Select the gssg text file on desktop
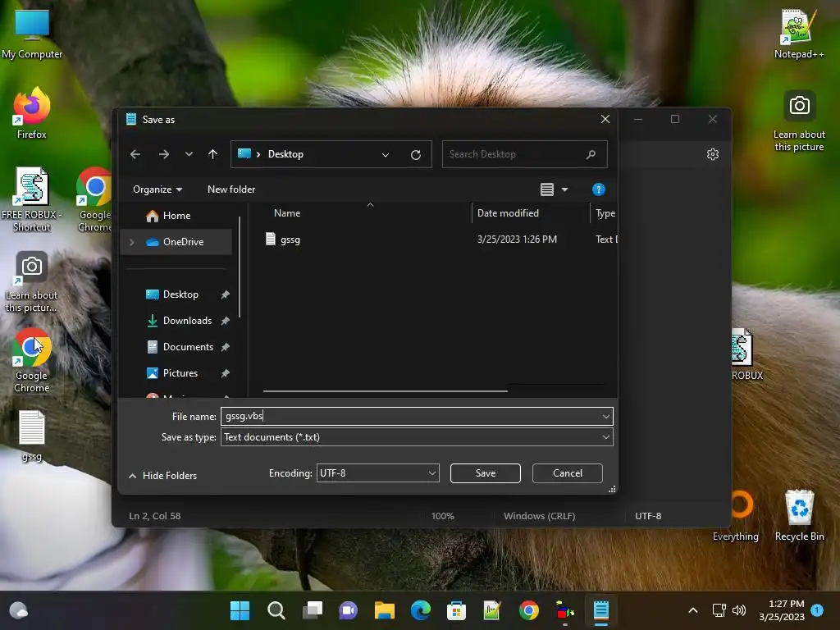This screenshot has height=630, width=840. (x=32, y=436)
